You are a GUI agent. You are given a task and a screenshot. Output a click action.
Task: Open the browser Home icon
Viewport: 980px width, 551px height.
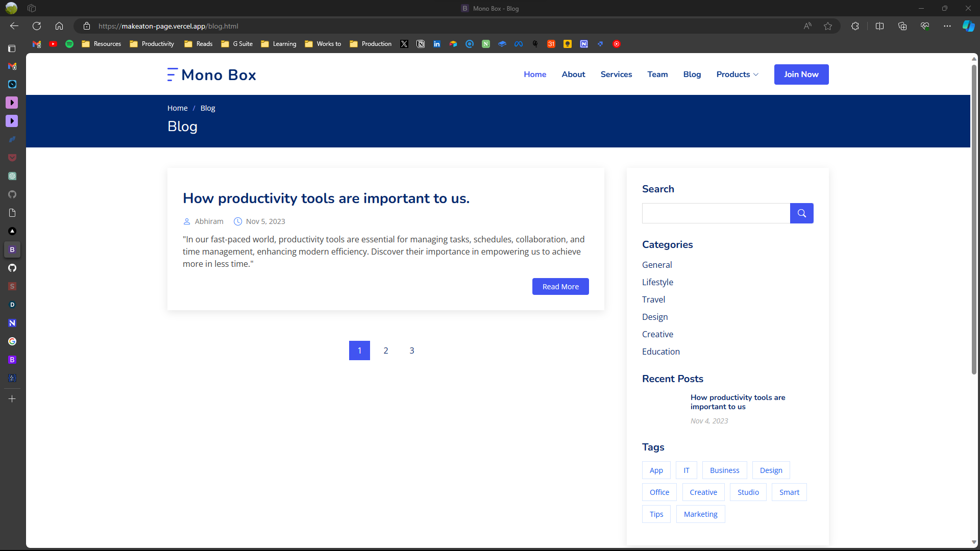click(59, 26)
